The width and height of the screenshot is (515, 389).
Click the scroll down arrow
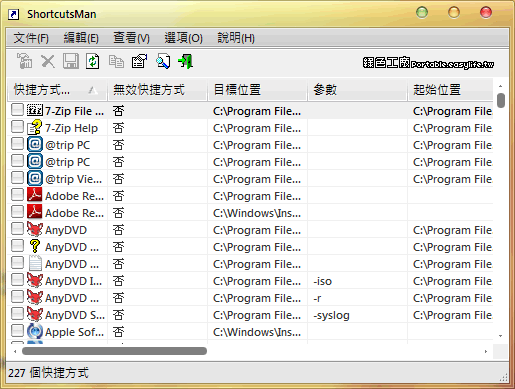click(501, 336)
